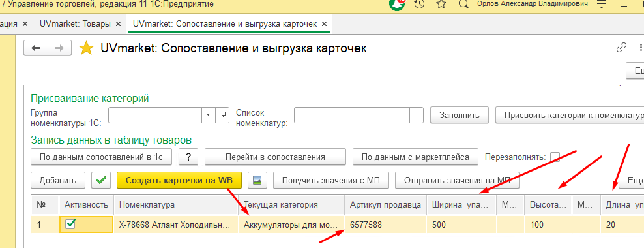Image resolution: width=644 pixels, height=248 pixels.
Task: Click Отправить значения на МП button
Action: pos(457,180)
